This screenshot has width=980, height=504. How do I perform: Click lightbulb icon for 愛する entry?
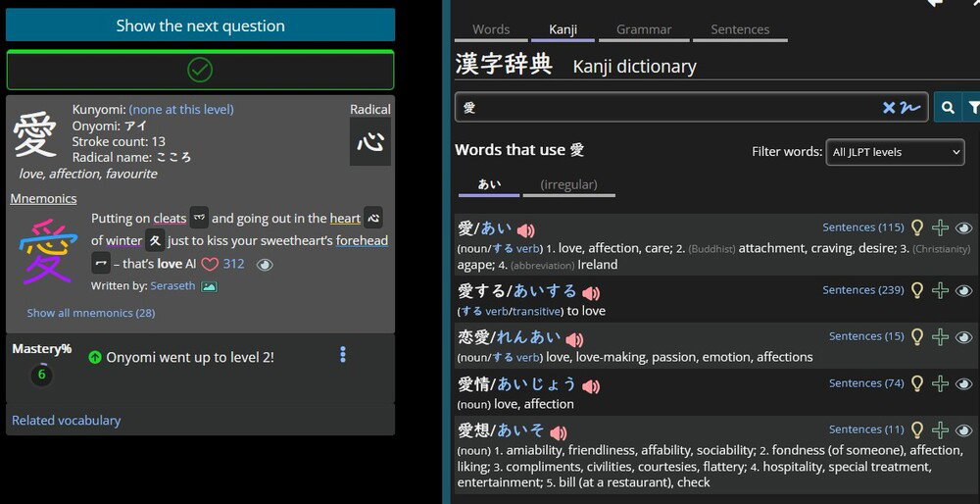pyautogui.click(x=917, y=290)
